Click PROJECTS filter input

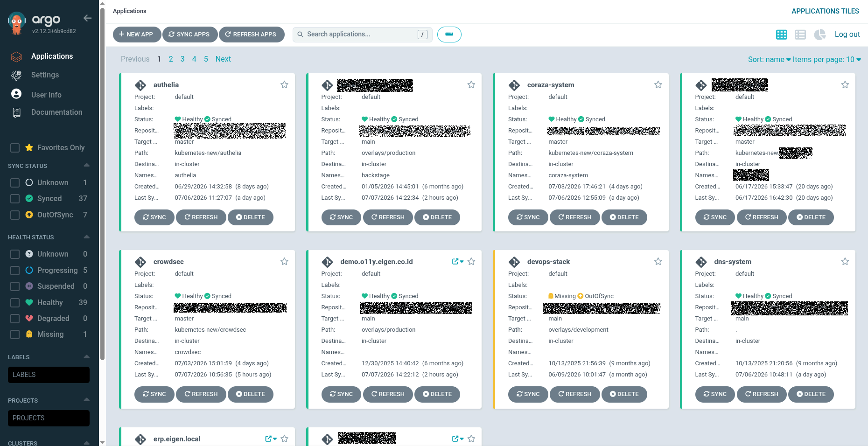(49, 418)
